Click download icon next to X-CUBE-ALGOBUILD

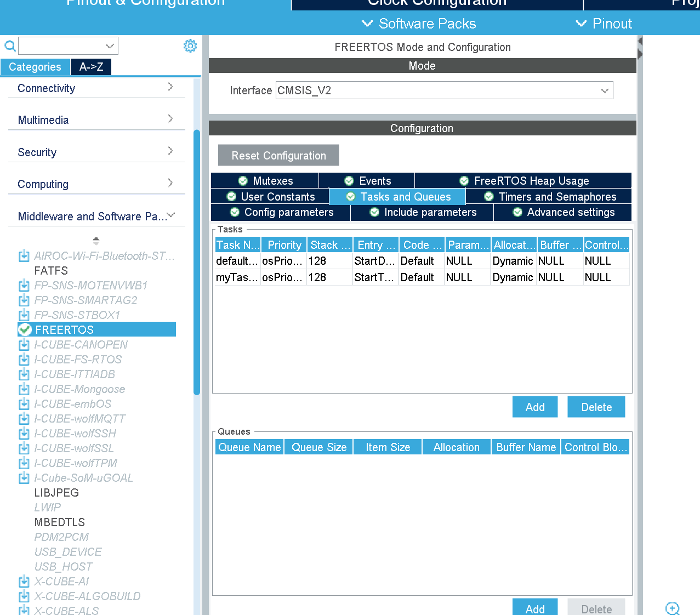[24, 596]
